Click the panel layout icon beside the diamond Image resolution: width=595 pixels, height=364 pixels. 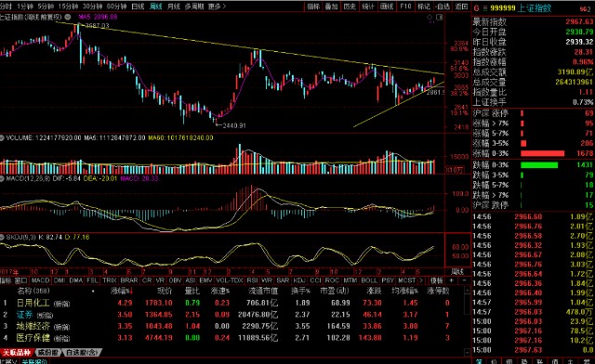point(440,17)
